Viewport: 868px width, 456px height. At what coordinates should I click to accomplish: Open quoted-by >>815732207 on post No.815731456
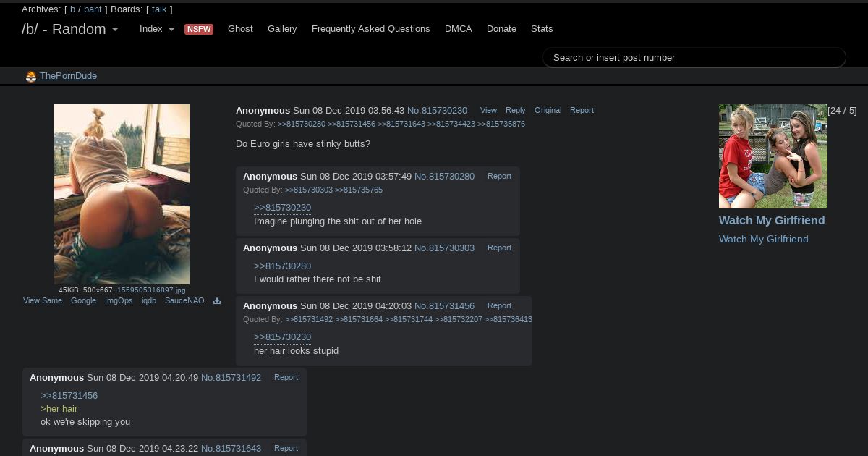459,320
